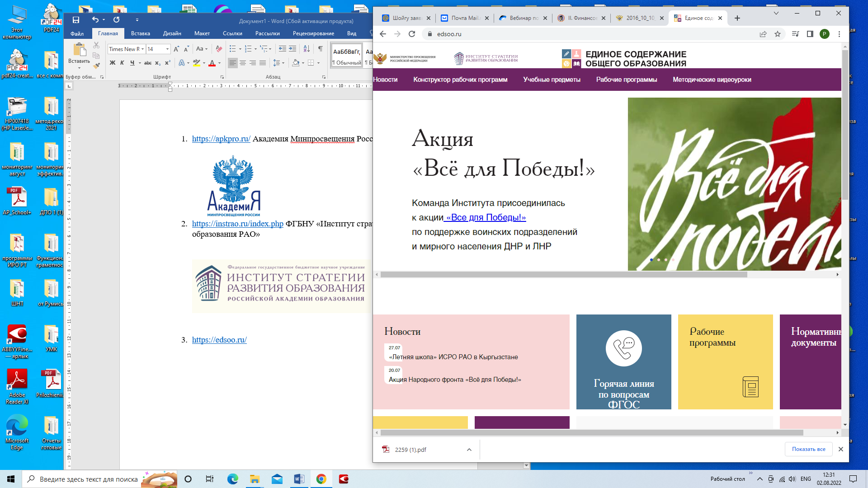
Task: Open Учебные предметы site menu item
Action: point(552,80)
